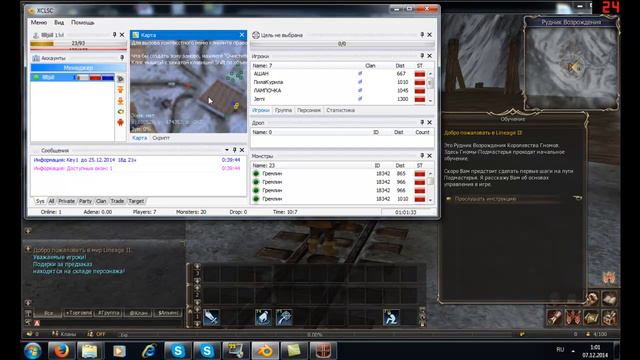Click the Менеджер button in Accounts panel

coord(78,67)
